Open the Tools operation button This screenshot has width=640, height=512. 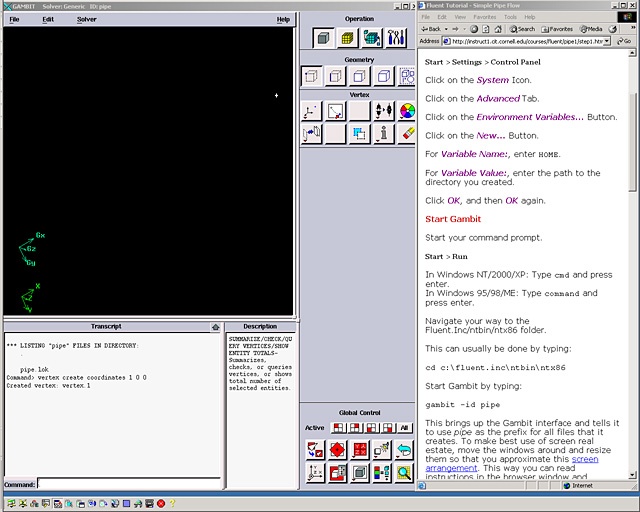pos(396,38)
